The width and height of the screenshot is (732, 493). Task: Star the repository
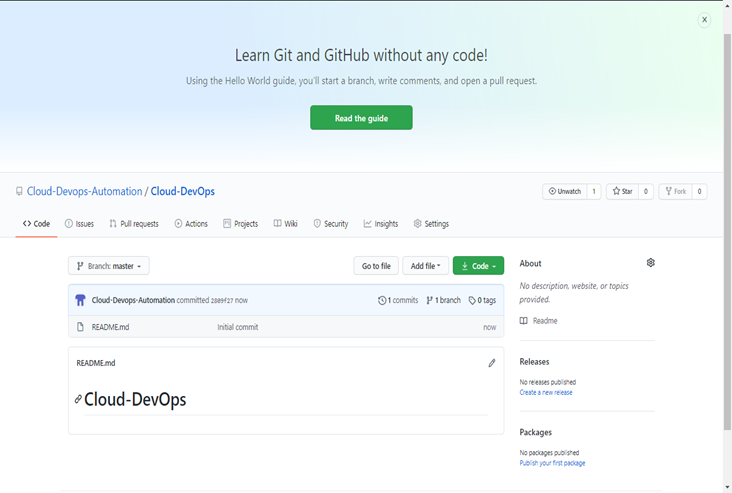pos(622,191)
